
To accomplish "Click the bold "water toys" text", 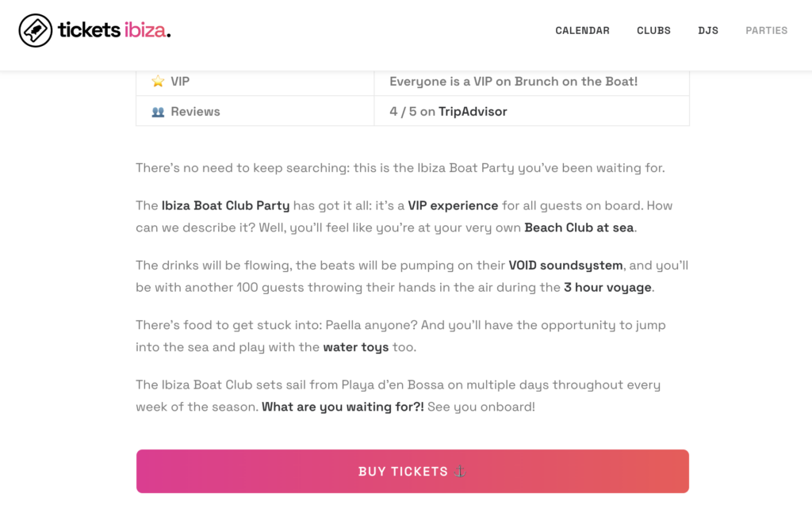I will (355, 347).
